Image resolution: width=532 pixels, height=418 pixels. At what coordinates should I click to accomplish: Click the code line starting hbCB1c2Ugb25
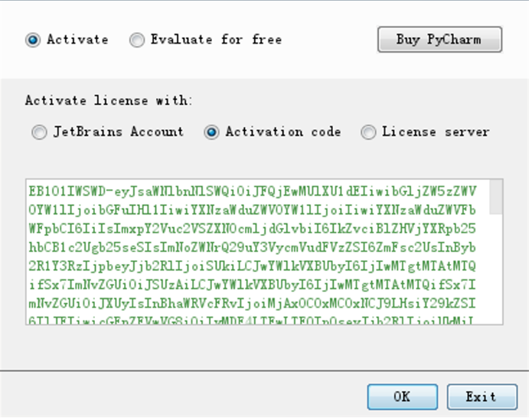tap(252, 247)
